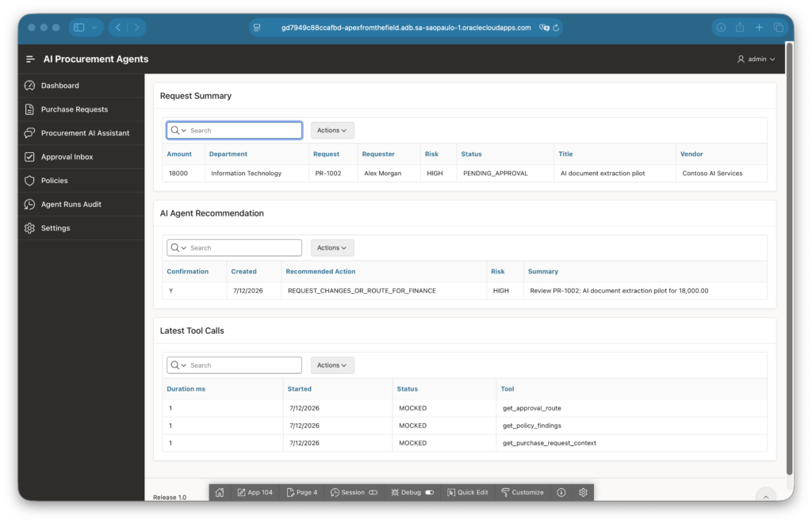The height and width of the screenshot is (523, 812).
Task: Sort by the Amount column header
Action: tap(179, 155)
